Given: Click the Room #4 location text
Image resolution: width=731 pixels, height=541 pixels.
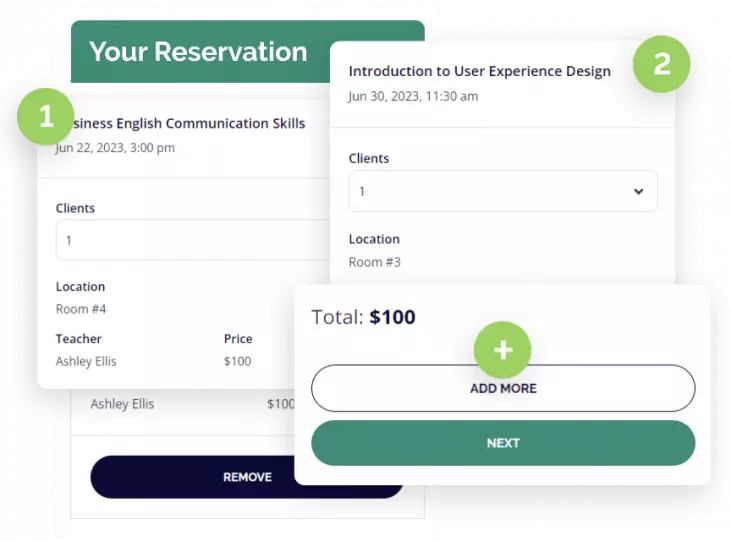Looking at the screenshot, I should point(81,309).
